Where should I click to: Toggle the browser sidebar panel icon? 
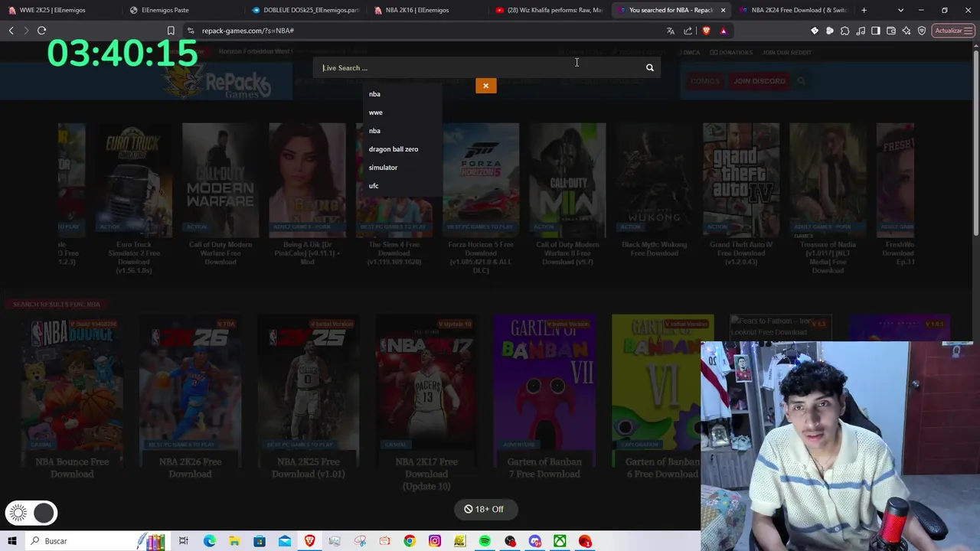tap(876, 31)
